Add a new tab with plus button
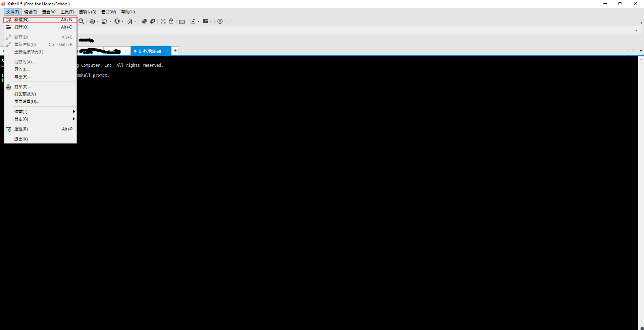The image size is (644, 330). point(175,51)
